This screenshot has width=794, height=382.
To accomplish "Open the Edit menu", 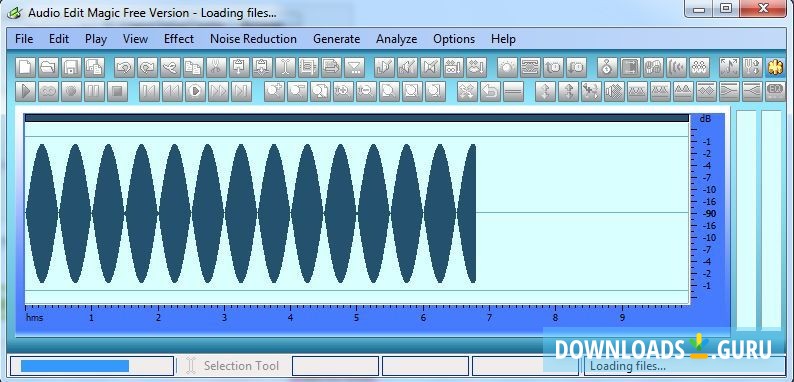I will coord(59,39).
